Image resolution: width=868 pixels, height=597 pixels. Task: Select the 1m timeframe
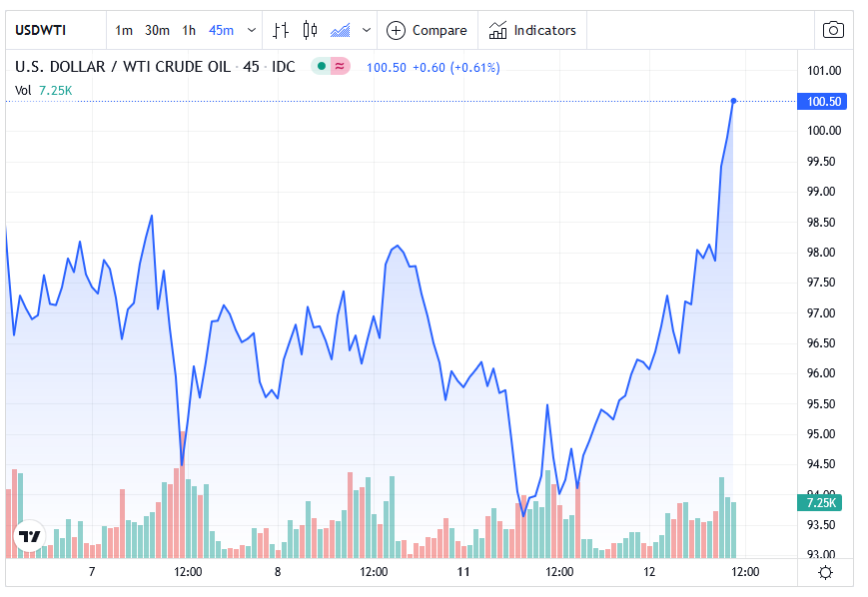(x=124, y=30)
